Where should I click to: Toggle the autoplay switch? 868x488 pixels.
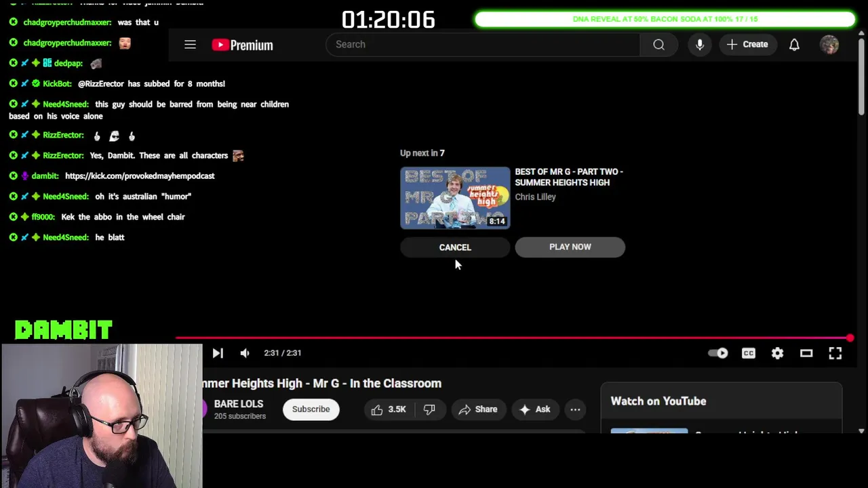pyautogui.click(x=717, y=353)
